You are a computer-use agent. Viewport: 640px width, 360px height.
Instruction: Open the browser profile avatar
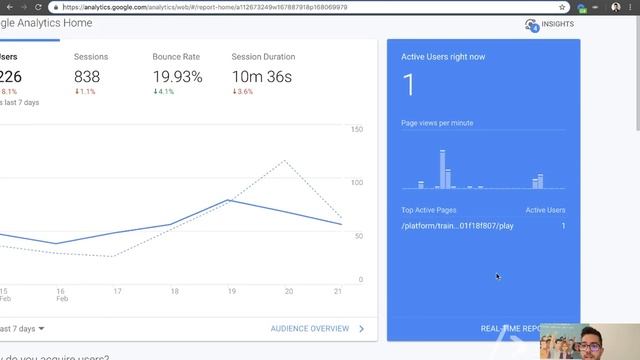tap(616, 7)
